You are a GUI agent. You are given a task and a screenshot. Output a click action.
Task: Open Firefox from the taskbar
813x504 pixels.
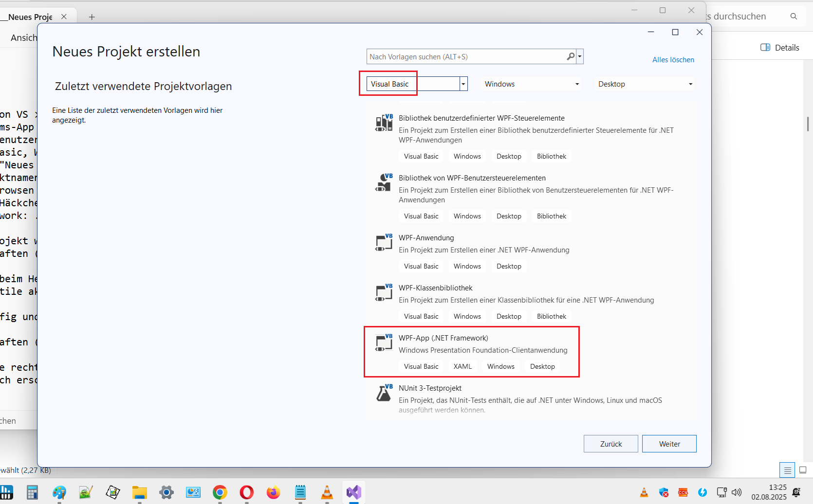(x=274, y=492)
